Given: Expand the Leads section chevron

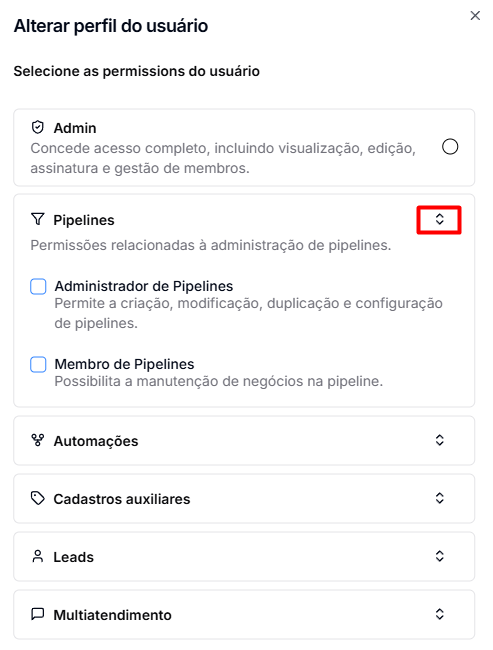Looking at the screenshot, I should [x=440, y=556].
